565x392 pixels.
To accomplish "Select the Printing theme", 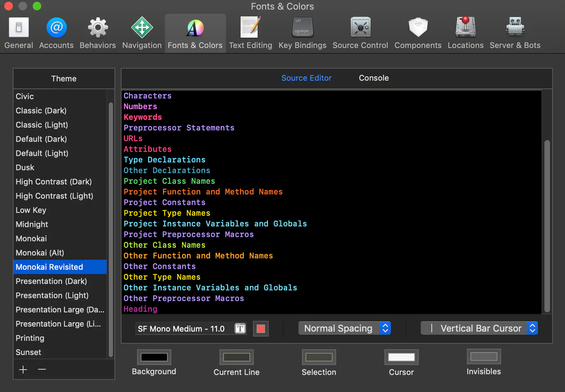I will pos(60,338).
